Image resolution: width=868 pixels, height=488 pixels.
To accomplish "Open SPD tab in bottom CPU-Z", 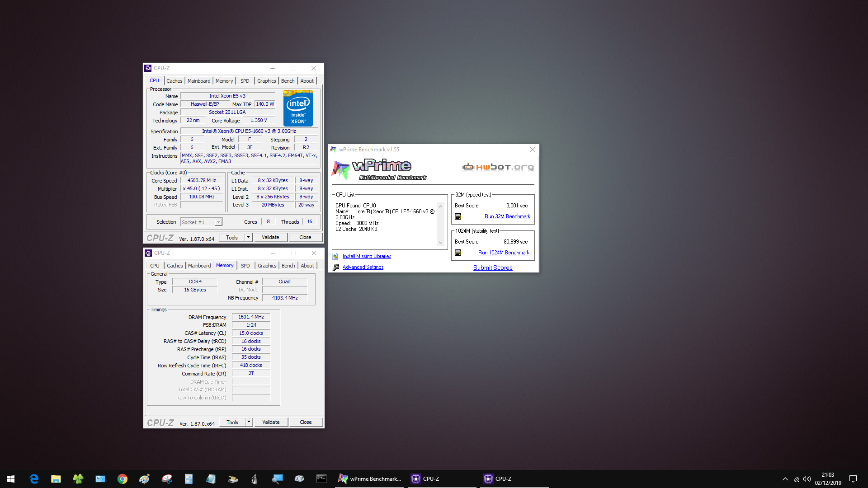I will click(245, 266).
